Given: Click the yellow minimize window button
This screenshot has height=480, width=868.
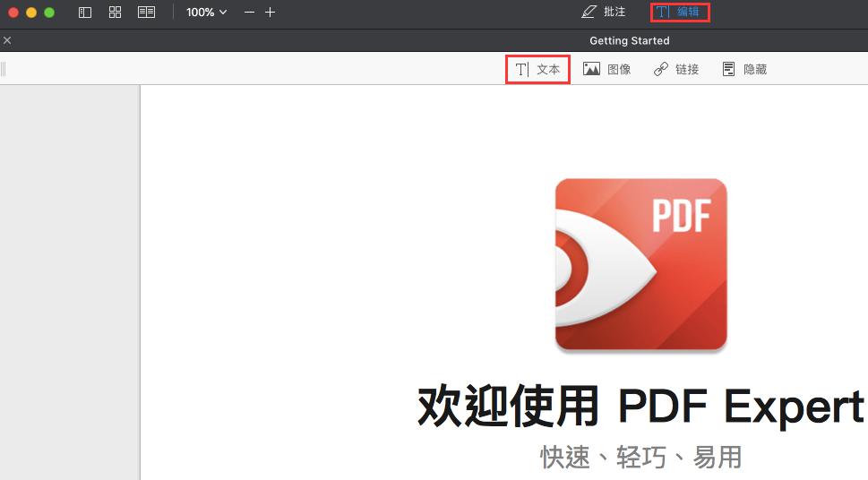Looking at the screenshot, I should (31, 13).
